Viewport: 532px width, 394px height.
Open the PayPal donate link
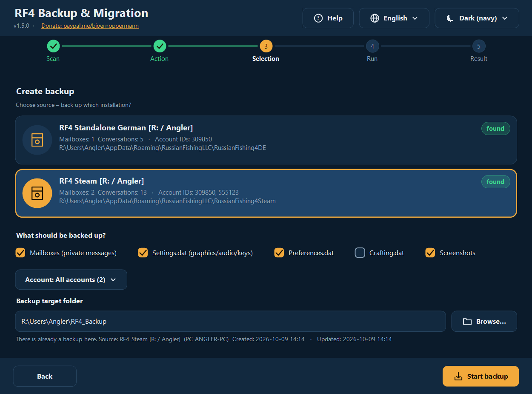pos(90,26)
